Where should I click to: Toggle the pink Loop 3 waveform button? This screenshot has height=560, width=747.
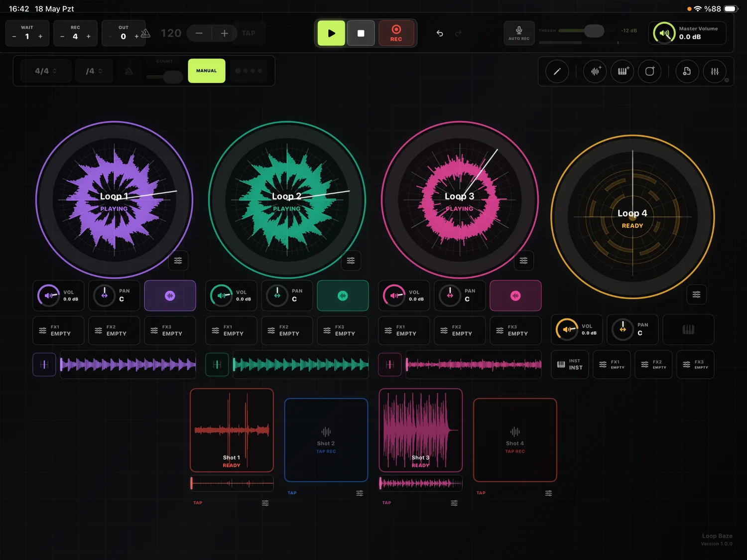(515, 295)
